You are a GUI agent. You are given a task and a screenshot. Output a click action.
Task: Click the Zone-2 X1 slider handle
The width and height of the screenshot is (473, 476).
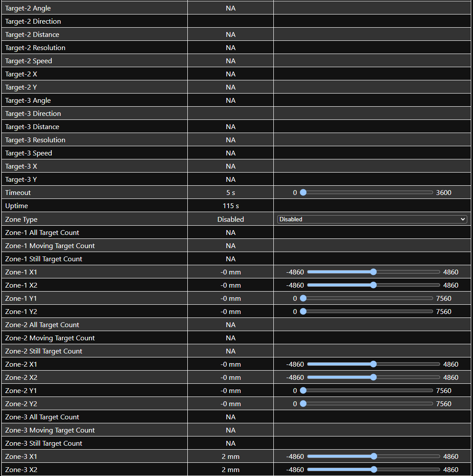(x=373, y=364)
